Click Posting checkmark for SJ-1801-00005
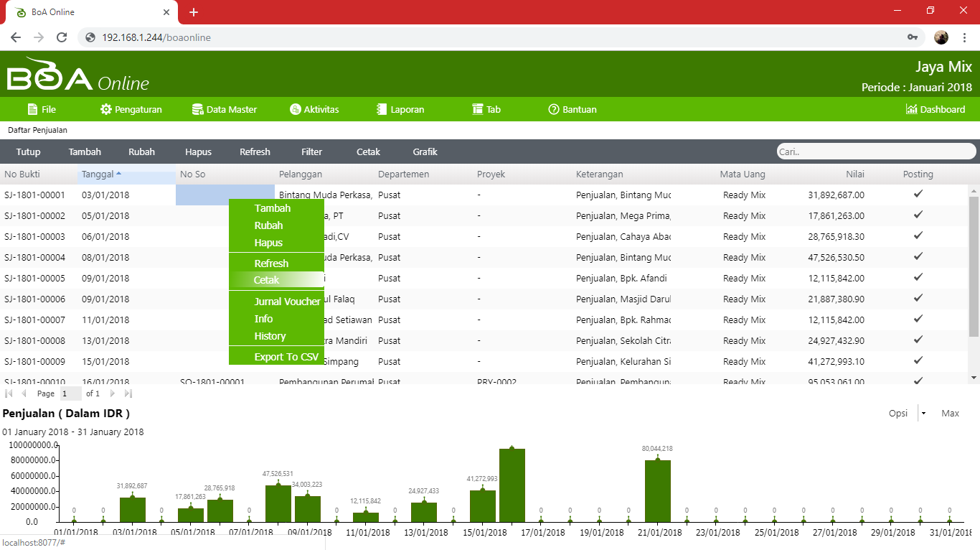 click(x=918, y=277)
